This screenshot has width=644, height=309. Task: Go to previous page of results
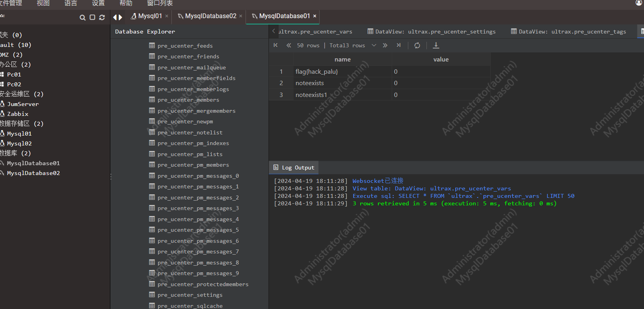289,45
